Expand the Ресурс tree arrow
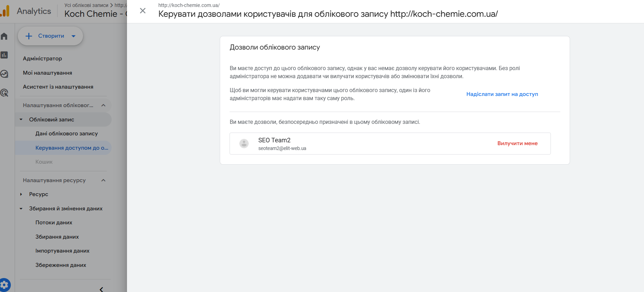 pyautogui.click(x=21, y=194)
